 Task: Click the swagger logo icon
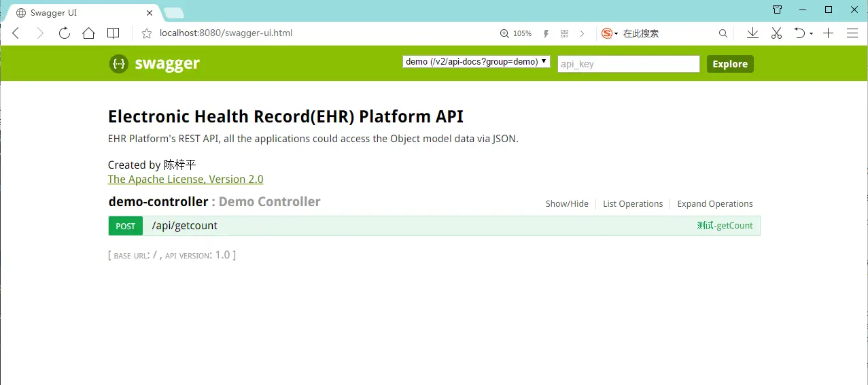point(118,64)
